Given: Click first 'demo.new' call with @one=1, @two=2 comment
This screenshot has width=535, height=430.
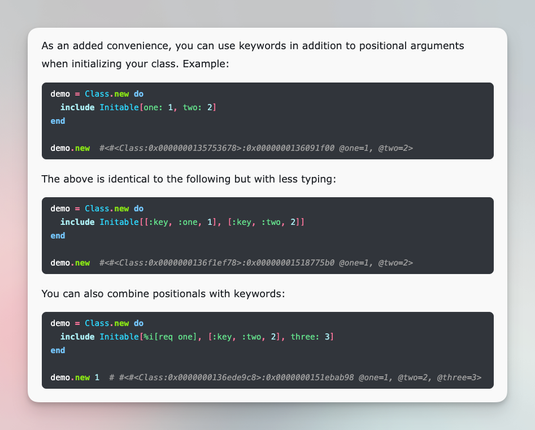Looking at the screenshot, I should [70, 148].
